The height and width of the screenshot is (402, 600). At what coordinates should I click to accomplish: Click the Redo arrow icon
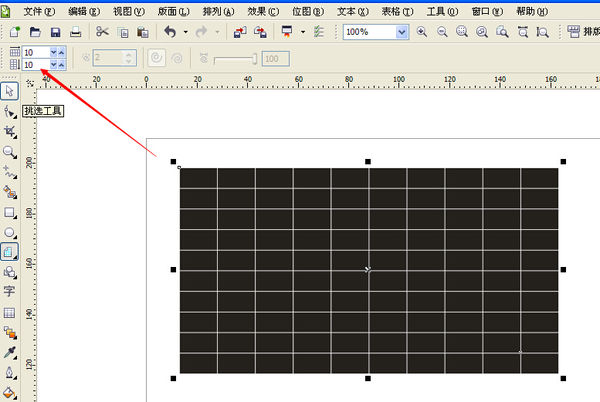[201, 32]
